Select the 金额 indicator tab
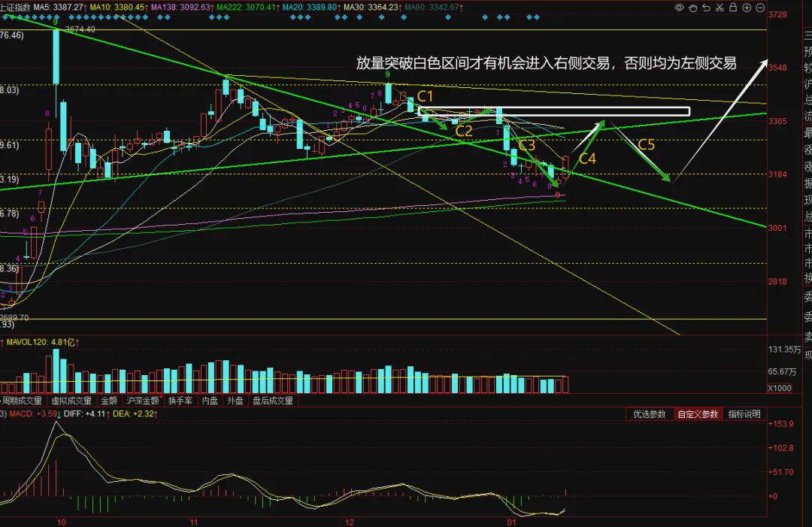 coord(109,401)
